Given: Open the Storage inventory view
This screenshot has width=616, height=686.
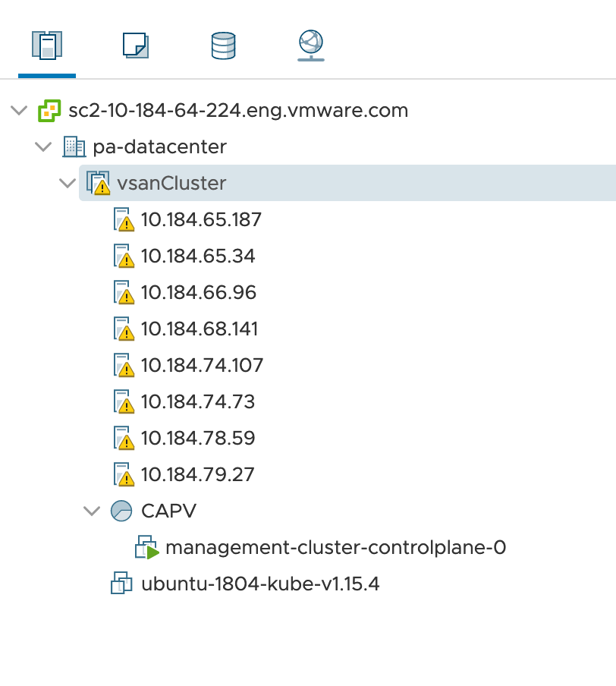Looking at the screenshot, I should click(x=222, y=46).
